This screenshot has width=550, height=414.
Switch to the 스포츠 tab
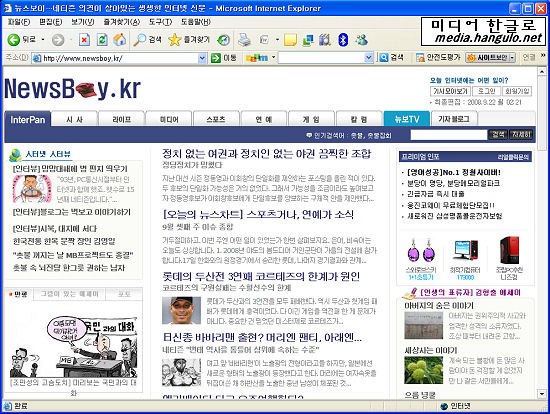(216, 119)
